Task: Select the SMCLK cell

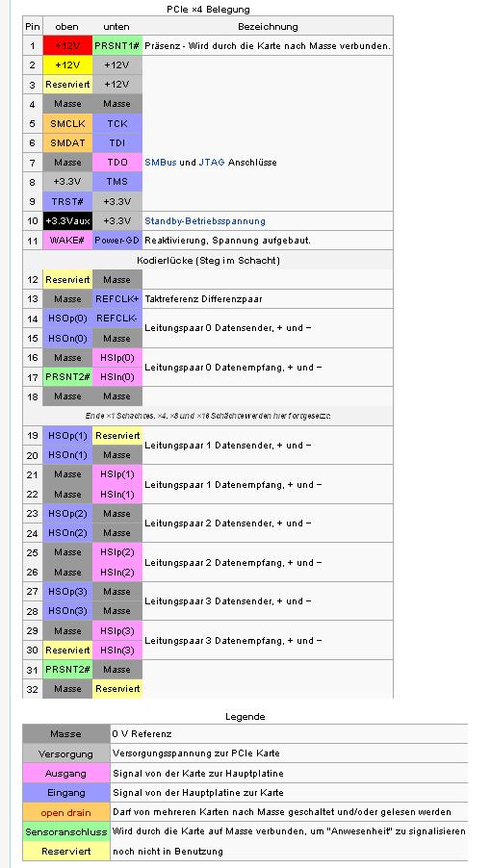Action: 67,124
